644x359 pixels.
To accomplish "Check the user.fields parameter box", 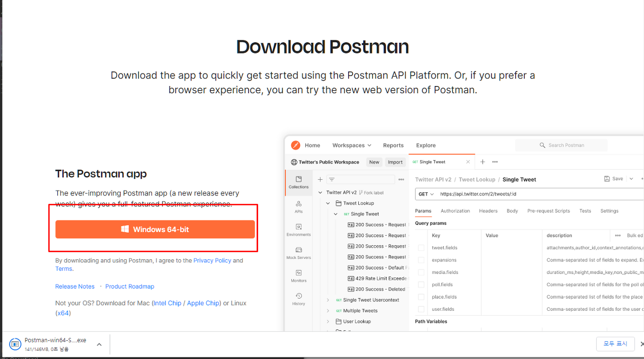I will click(421, 309).
